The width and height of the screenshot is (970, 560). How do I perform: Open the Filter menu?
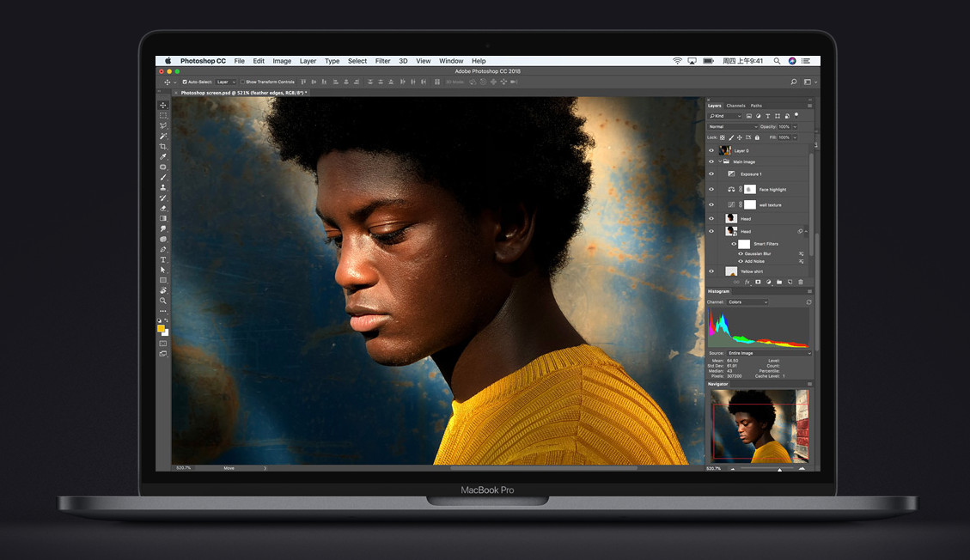pyautogui.click(x=383, y=61)
